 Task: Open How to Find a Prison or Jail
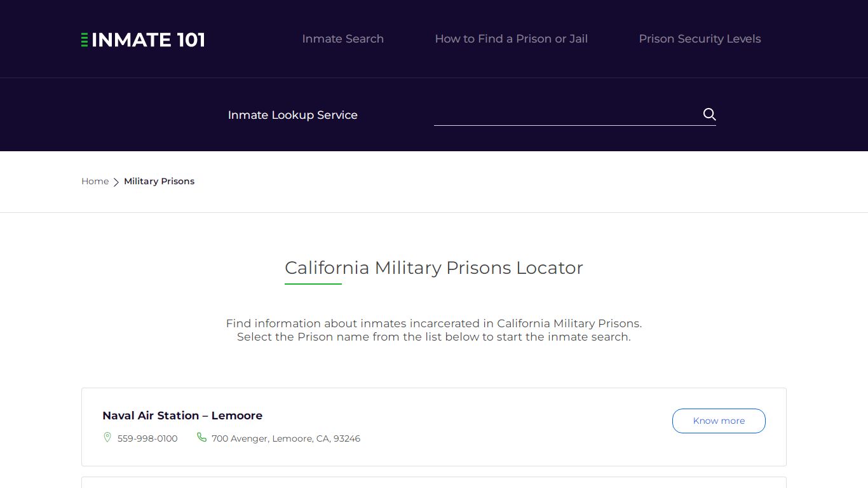pyautogui.click(x=511, y=39)
